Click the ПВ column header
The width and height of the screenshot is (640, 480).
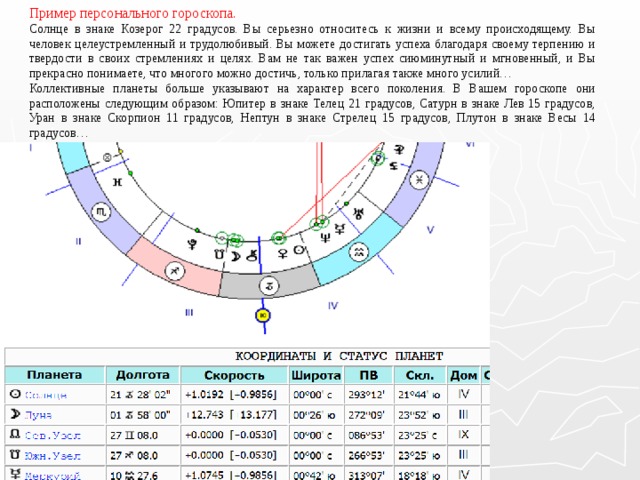369,375
